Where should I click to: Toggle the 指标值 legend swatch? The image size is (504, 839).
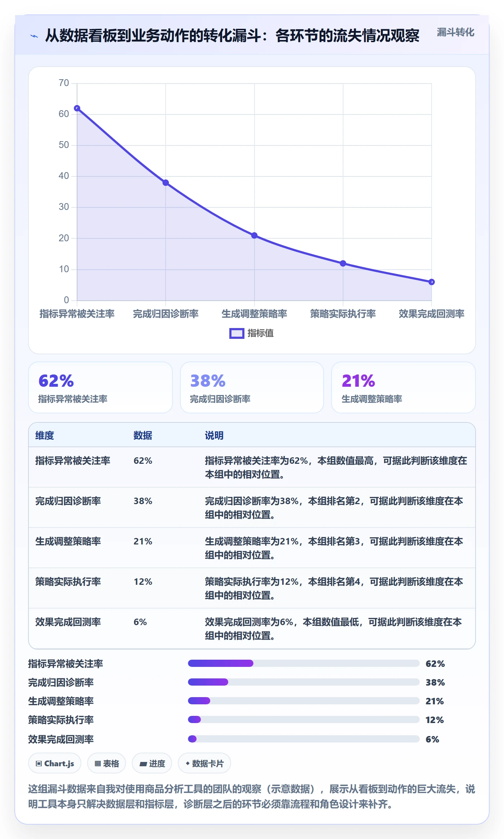point(237,333)
